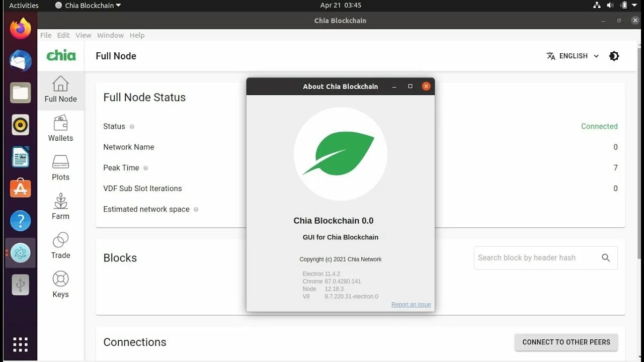The height and width of the screenshot is (362, 644).
Task: Click the Peak Time help icon
Action: 145,168
